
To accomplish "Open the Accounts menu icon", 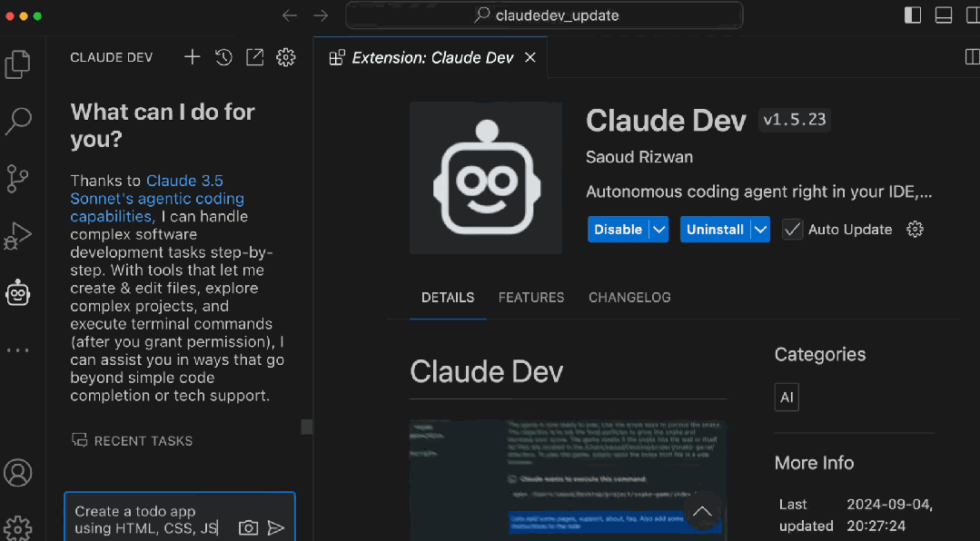I will pyautogui.click(x=17, y=473).
